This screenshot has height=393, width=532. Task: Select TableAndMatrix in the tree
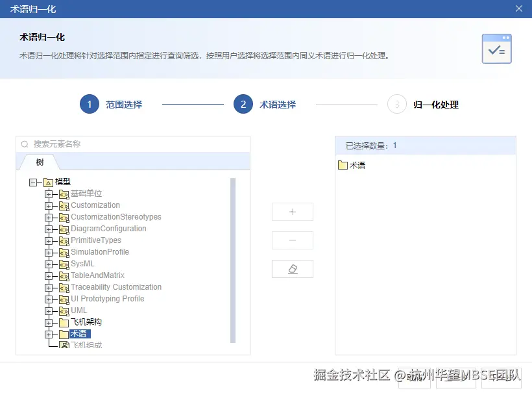[98, 275]
